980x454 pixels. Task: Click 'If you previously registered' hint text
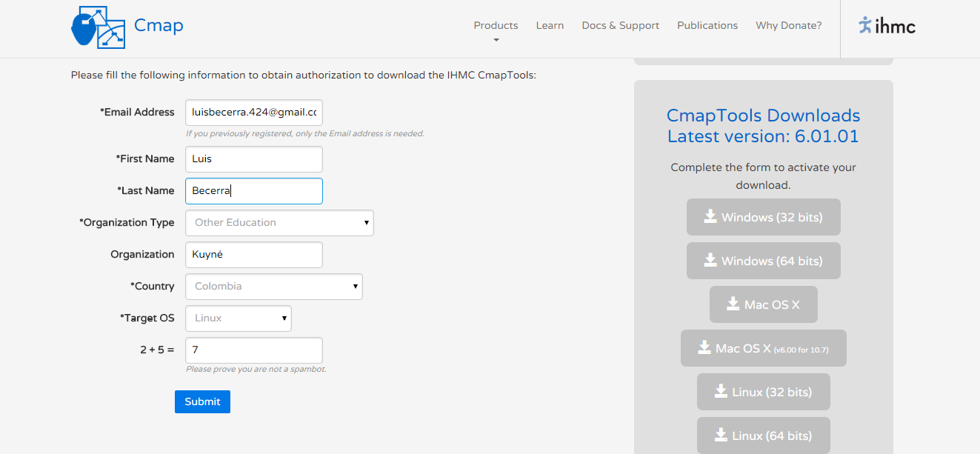304,134
